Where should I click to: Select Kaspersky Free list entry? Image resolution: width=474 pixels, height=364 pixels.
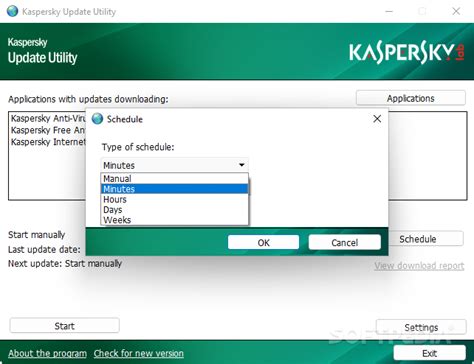point(48,130)
